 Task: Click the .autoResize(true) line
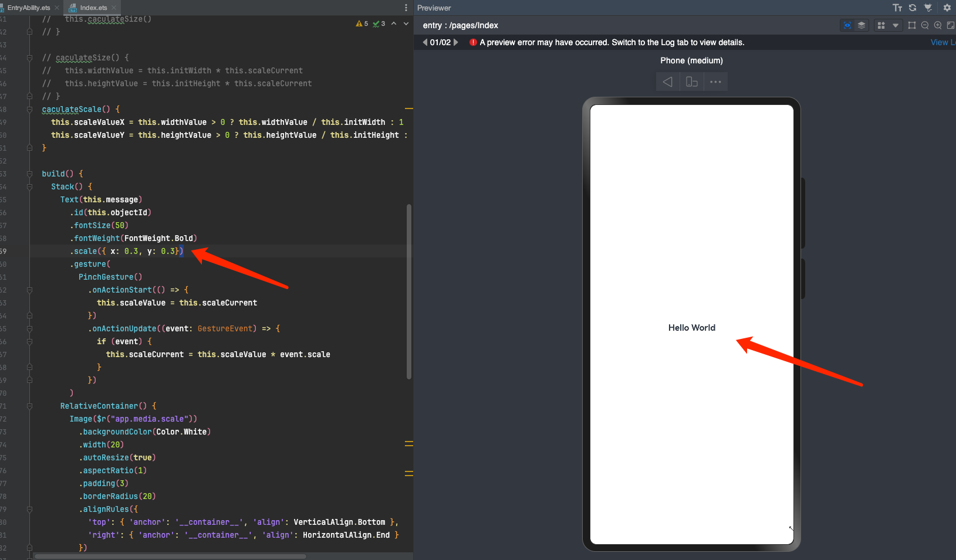(x=117, y=457)
